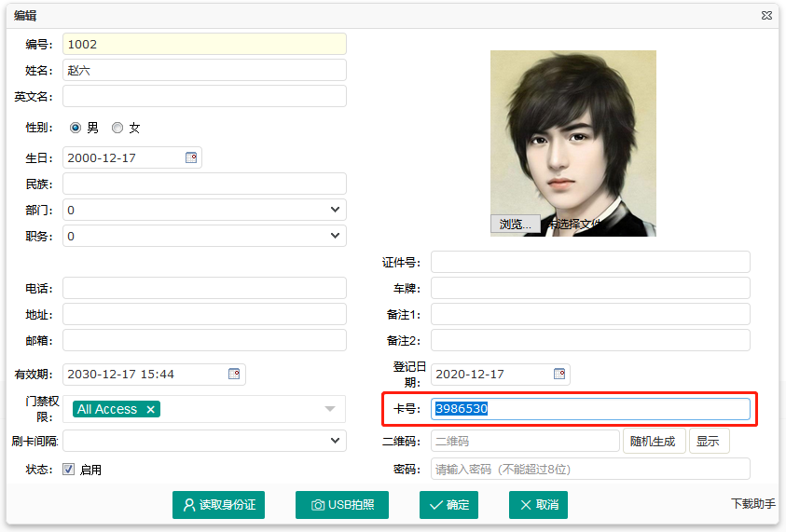Click the 卡号 card number field
Image resolution: width=786 pixels, height=532 pixels.
click(590, 409)
